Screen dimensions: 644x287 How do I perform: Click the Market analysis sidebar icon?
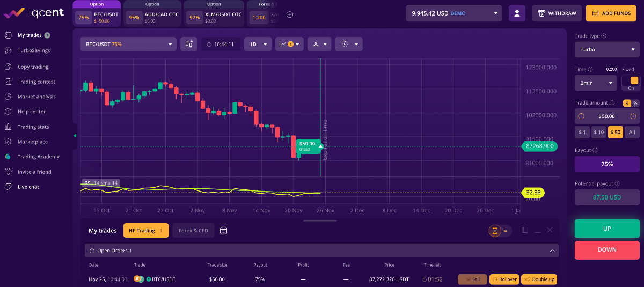pyautogui.click(x=8, y=97)
